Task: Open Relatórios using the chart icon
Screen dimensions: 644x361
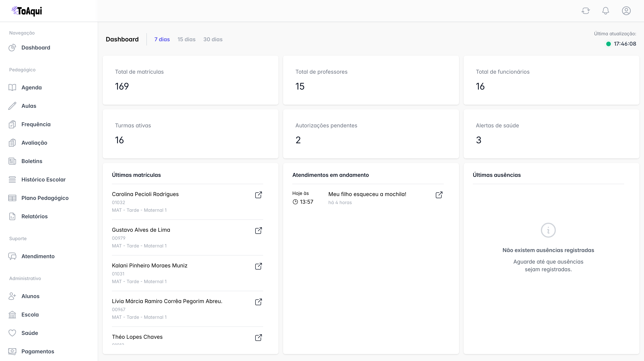Action: coord(12,216)
